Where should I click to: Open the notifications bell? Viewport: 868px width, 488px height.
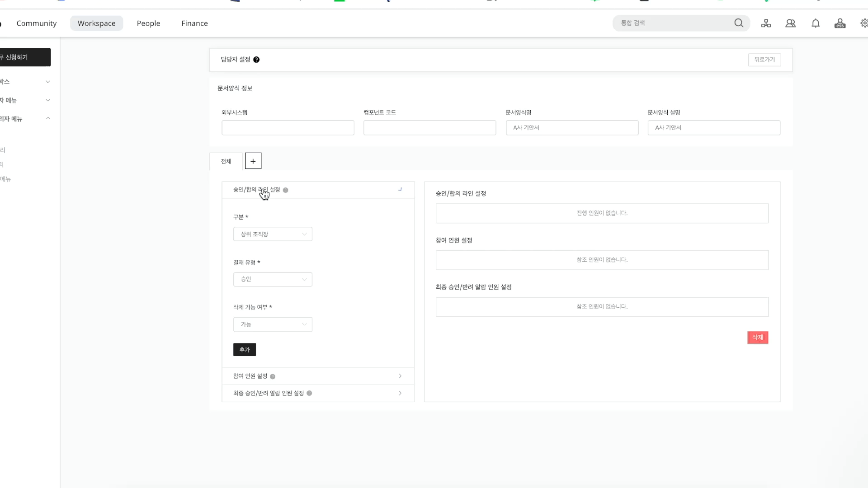[x=816, y=23]
